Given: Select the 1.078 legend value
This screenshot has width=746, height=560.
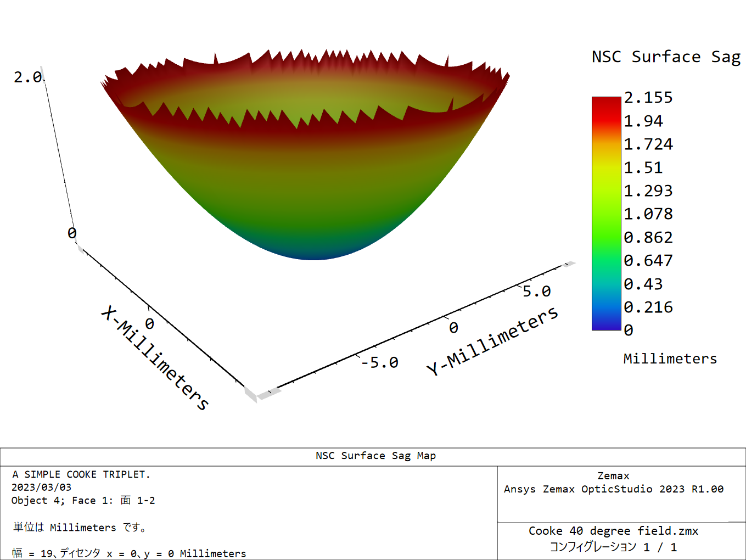Looking at the screenshot, I should click(648, 214).
